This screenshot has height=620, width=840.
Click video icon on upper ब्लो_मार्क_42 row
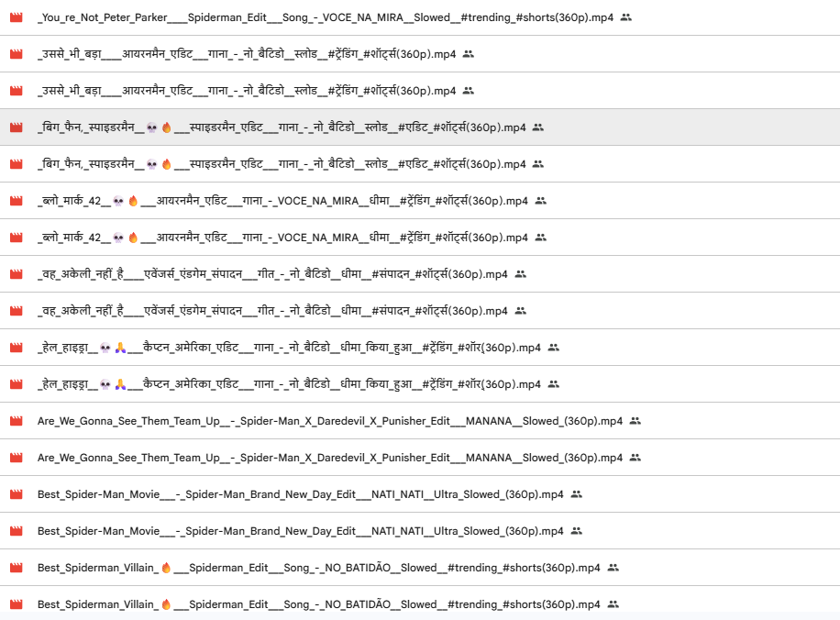pyautogui.click(x=17, y=201)
